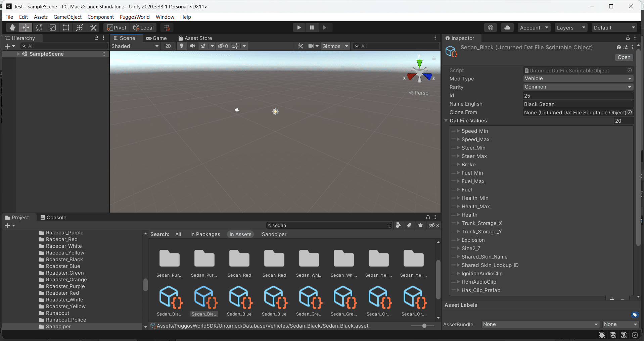Image resolution: width=644 pixels, height=341 pixels.
Task: Open the PuggosWorld menu
Action: pos(135,17)
